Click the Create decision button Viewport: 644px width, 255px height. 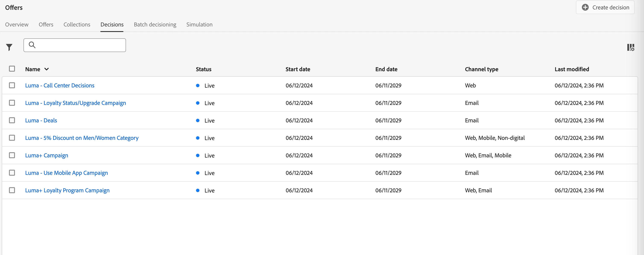tap(605, 7)
